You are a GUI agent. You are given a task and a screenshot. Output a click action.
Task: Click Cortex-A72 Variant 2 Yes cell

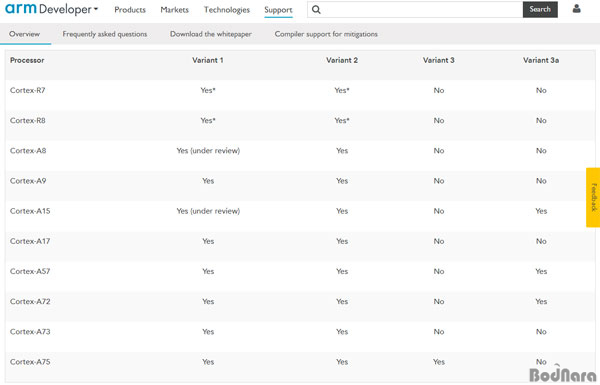[342, 302]
